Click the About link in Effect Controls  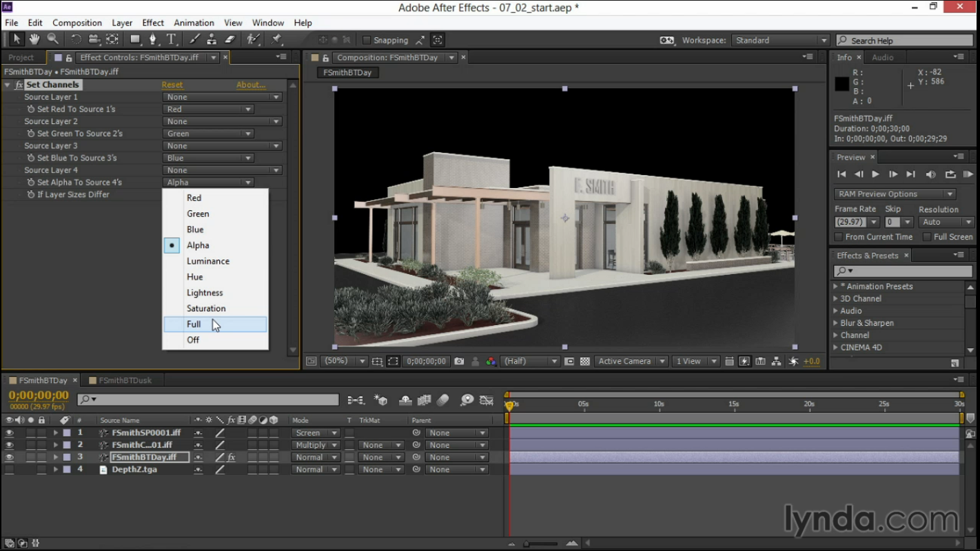tap(251, 85)
